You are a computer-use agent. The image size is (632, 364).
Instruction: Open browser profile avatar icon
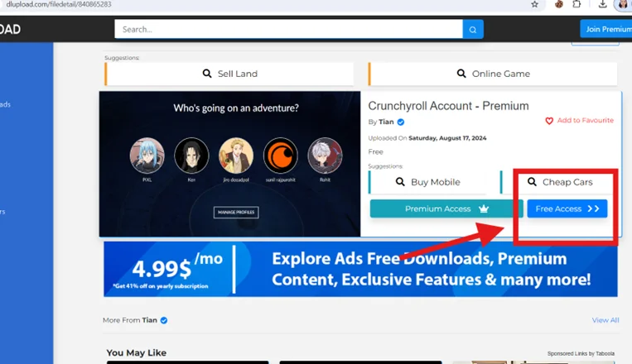coord(624,4)
